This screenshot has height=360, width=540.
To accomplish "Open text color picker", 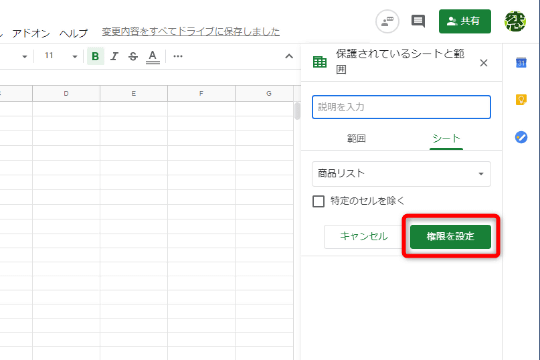I will (153, 56).
